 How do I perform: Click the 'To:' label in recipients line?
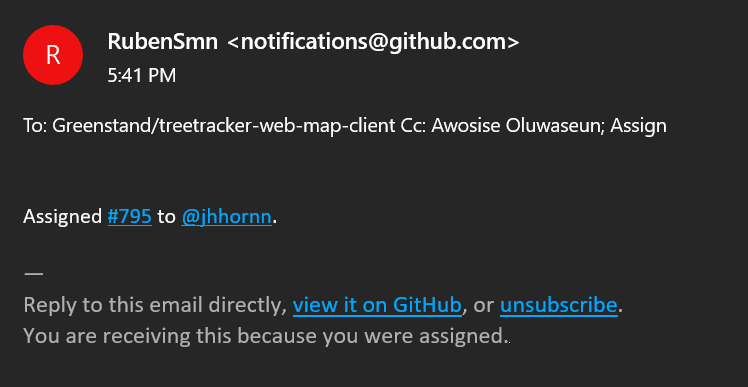pos(35,126)
